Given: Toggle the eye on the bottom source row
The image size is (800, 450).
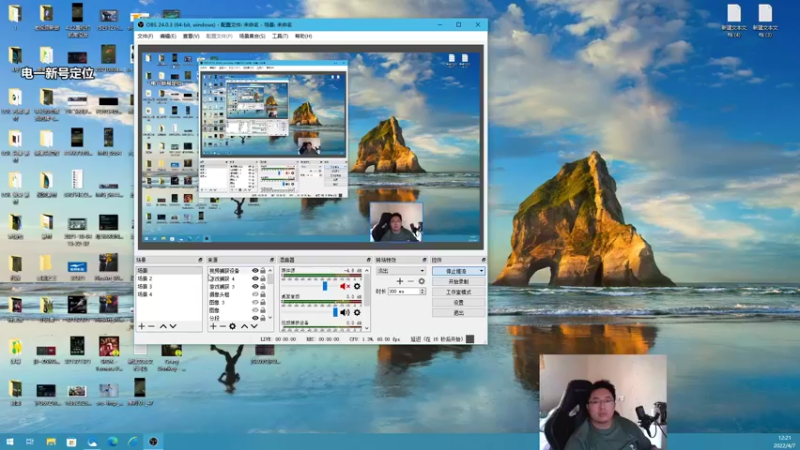Looking at the screenshot, I should click(x=255, y=318).
